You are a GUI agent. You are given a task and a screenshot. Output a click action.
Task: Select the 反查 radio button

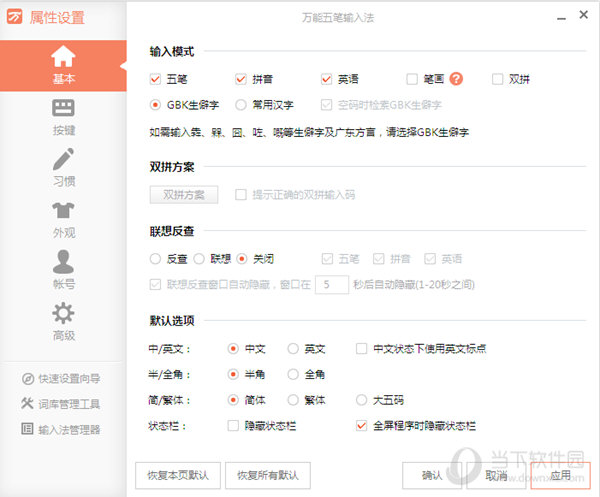click(x=155, y=259)
